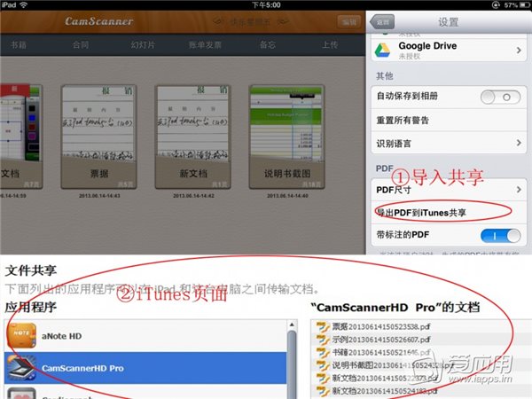This screenshot has height=399, width=532.
Task: Tap 重置所有警告 row
Action: pyautogui.click(x=449, y=120)
